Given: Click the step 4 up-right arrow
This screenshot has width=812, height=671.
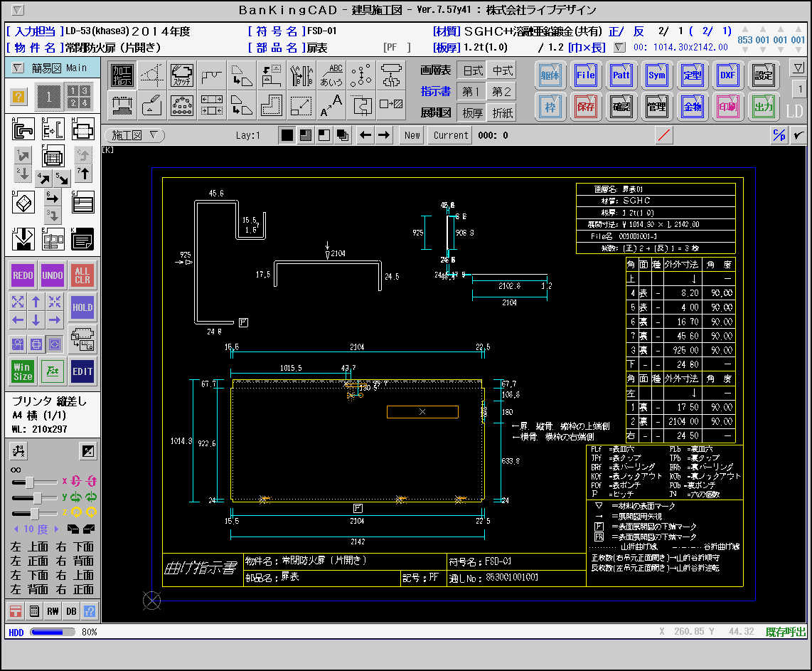Looking at the screenshot, I should (x=43, y=179).
